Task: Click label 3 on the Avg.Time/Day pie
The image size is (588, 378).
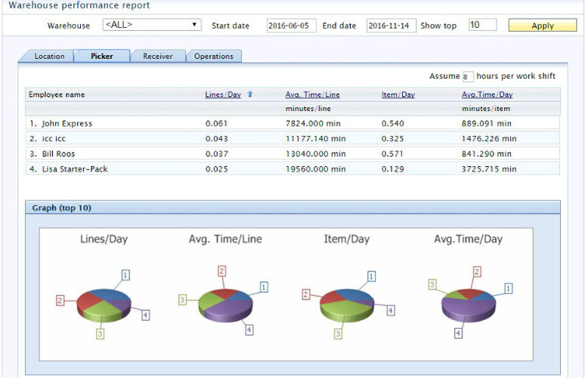Action: click(x=432, y=284)
